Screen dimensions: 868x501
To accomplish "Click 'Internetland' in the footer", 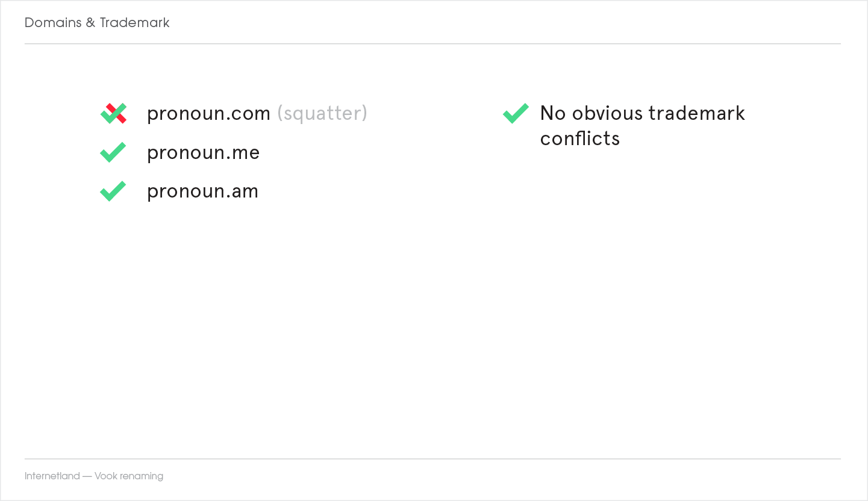I will pos(52,476).
